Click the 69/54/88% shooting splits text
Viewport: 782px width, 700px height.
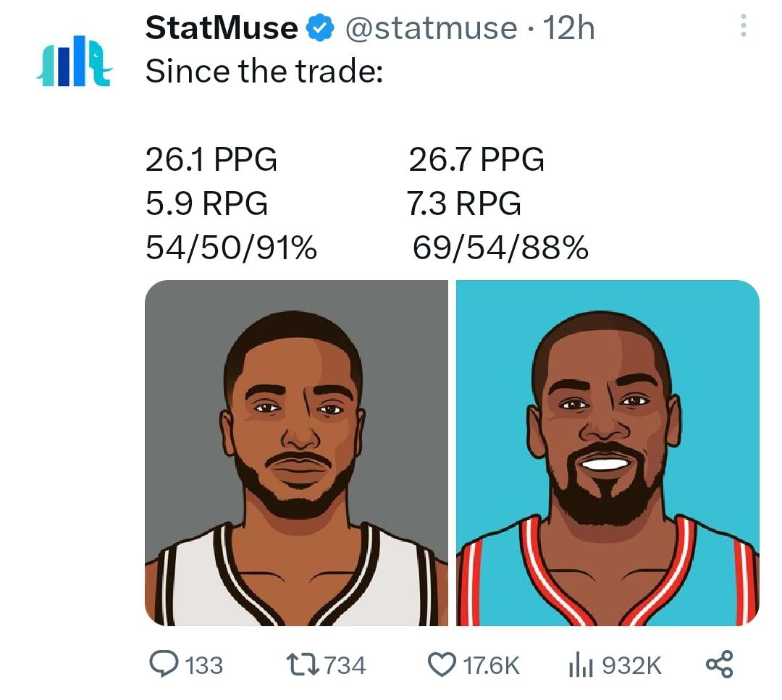(500, 248)
